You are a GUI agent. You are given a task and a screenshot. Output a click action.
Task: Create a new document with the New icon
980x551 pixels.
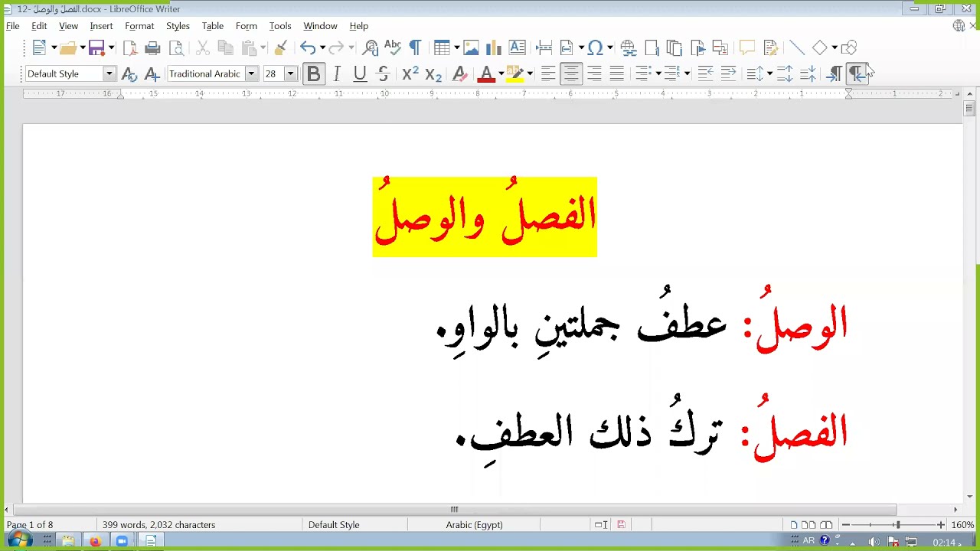(x=40, y=48)
